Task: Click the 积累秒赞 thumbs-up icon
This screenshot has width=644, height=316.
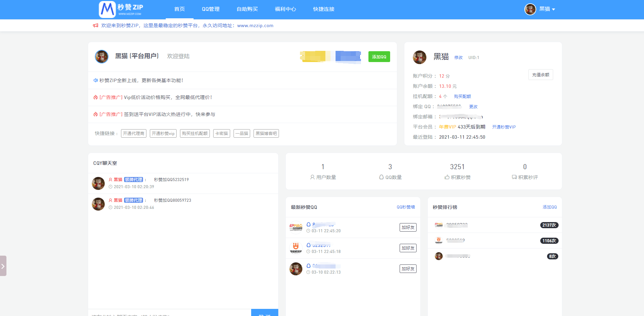Action: [x=447, y=177]
